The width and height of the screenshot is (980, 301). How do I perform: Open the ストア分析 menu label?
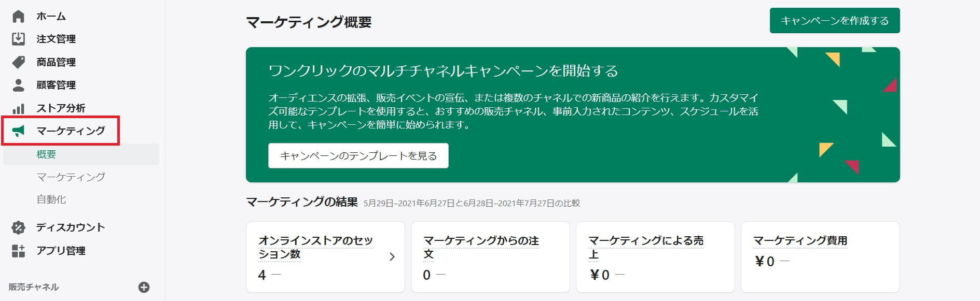coord(61,108)
